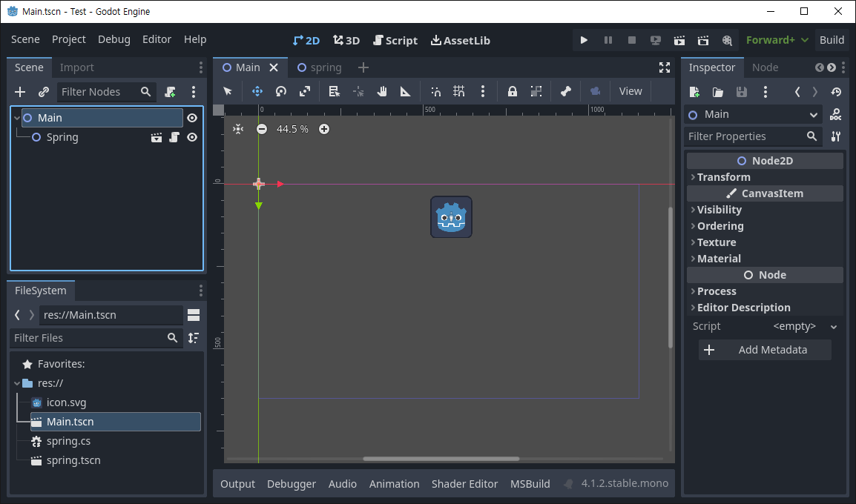
Task: Open Forward+ renderer dropdown
Action: [777, 40]
